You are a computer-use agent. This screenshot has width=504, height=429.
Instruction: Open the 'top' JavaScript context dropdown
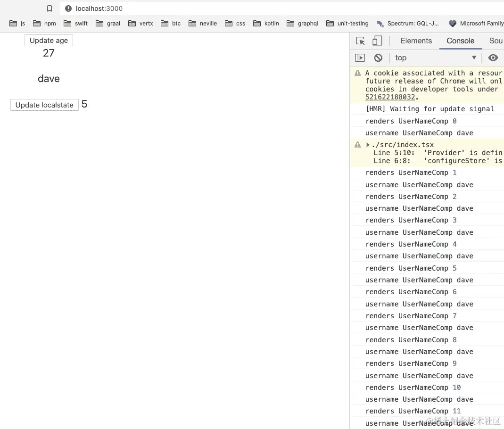click(x=436, y=58)
